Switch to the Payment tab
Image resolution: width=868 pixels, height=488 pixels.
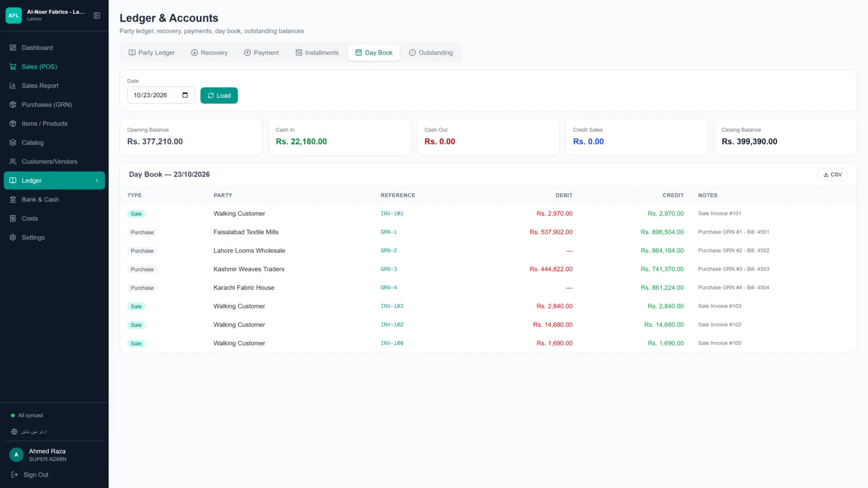click(261, 53)
